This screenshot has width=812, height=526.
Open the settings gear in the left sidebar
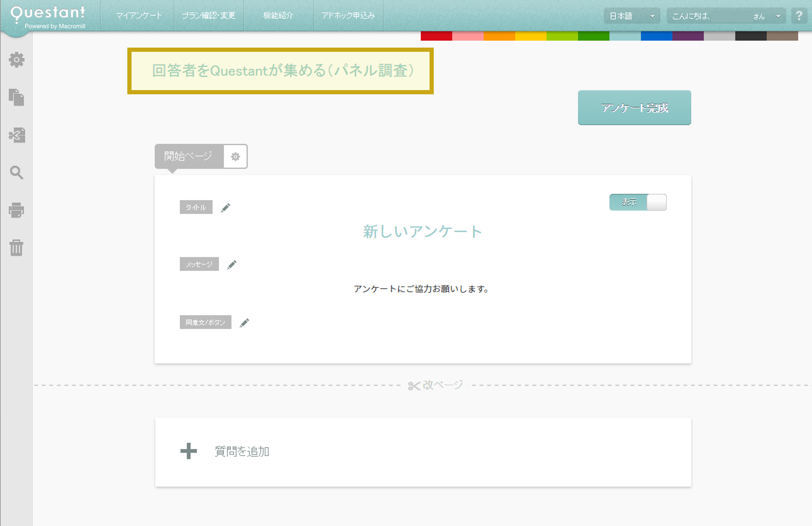[x=17, y=60]
